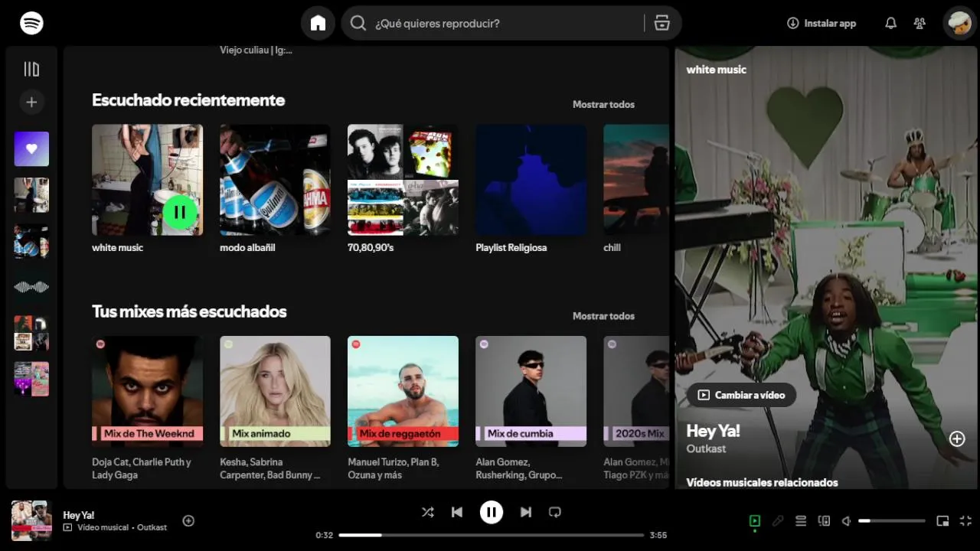Open the user profile avatar

point(959,23)
